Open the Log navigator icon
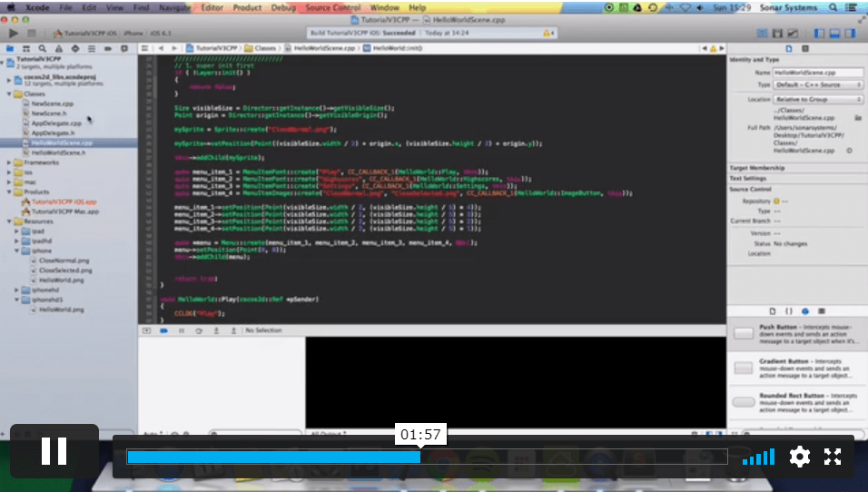This screenshot has width=868, height=492. (124, 49)
